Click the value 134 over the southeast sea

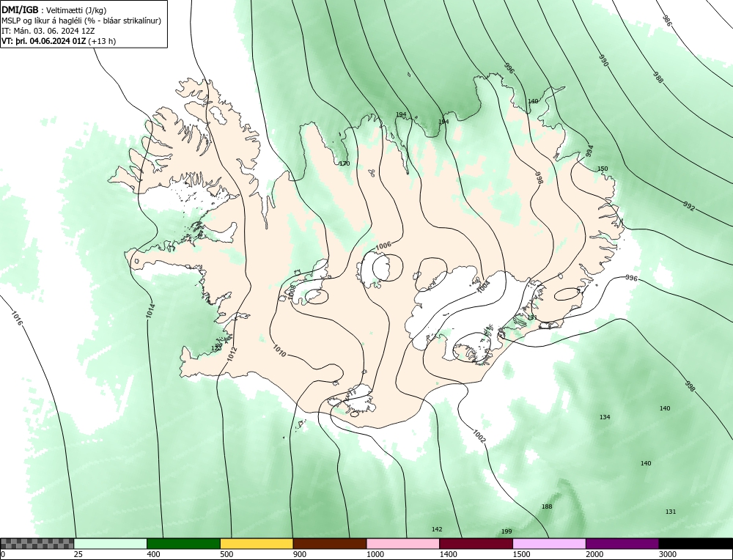(x=605, y=417)
